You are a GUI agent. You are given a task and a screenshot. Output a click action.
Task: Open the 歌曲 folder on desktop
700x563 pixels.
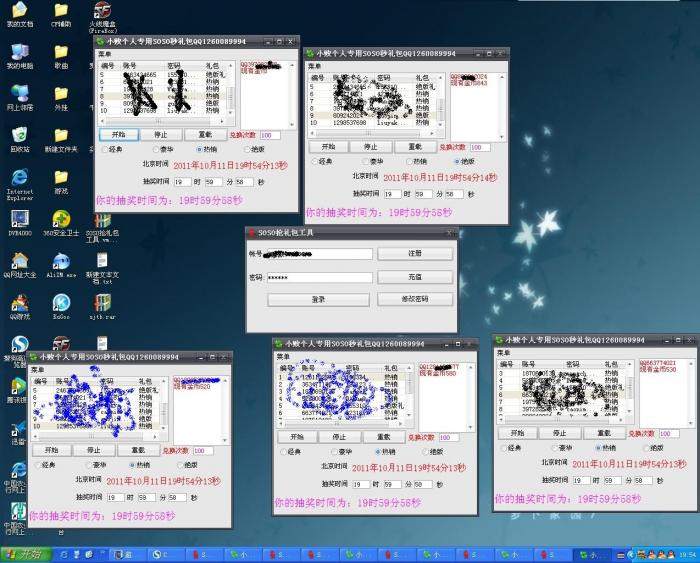click(61, 57)
